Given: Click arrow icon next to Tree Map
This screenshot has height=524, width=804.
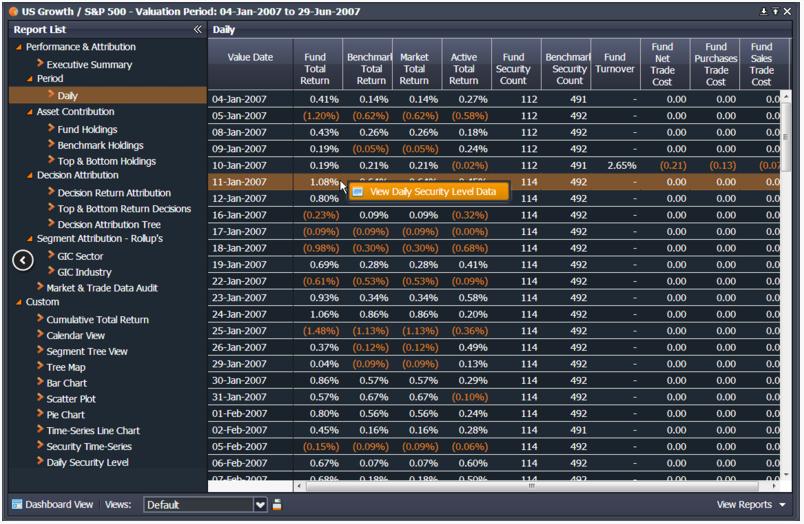Looking at the screenshot, I should point(40,367).
